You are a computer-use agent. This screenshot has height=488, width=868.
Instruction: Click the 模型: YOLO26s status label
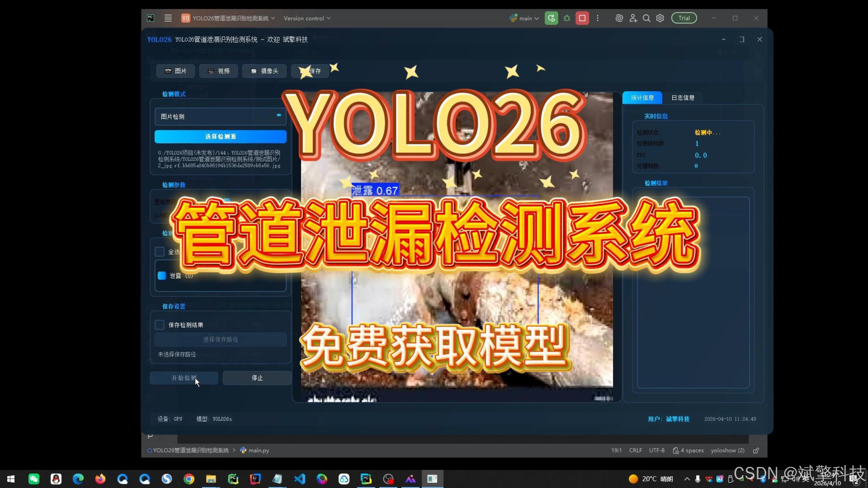pyautogui.click(x=214, y=419)
